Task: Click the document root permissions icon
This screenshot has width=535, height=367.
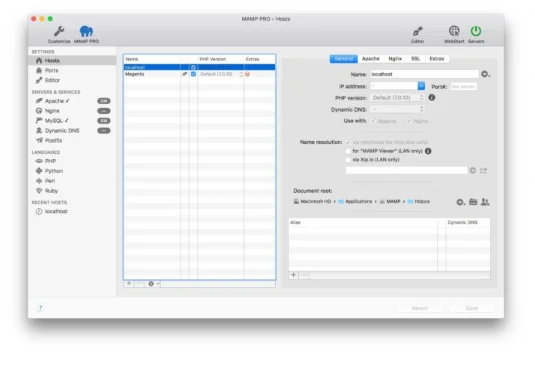Action: [x=485, y=202]
